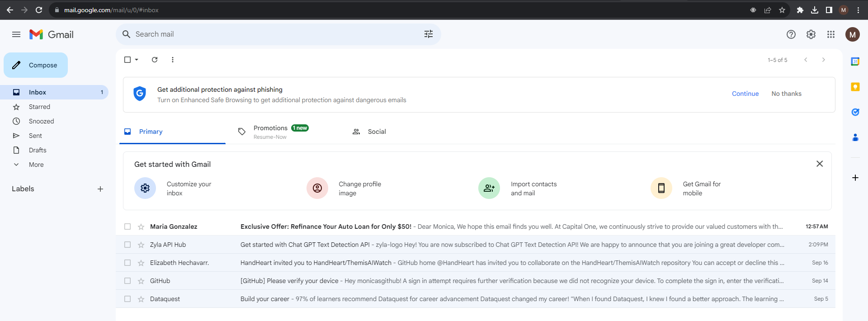Open the Drafts folder
Screen dimensions: 868x321
click(54, 150)
